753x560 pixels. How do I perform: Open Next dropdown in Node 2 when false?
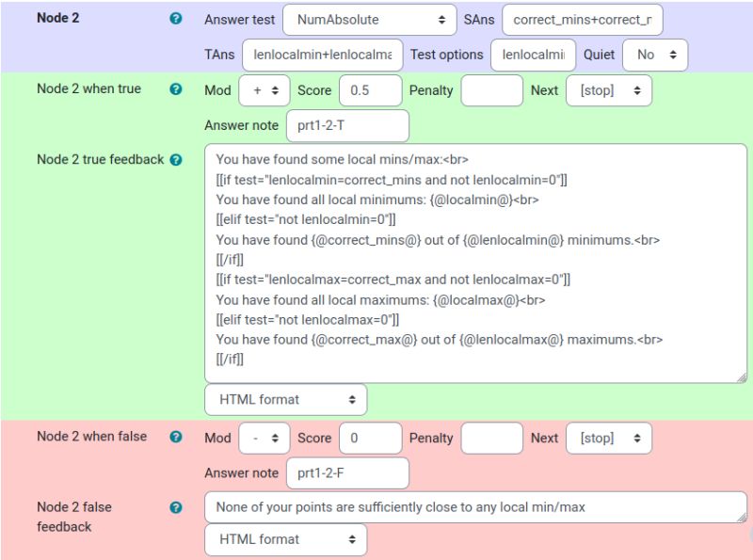609,438
